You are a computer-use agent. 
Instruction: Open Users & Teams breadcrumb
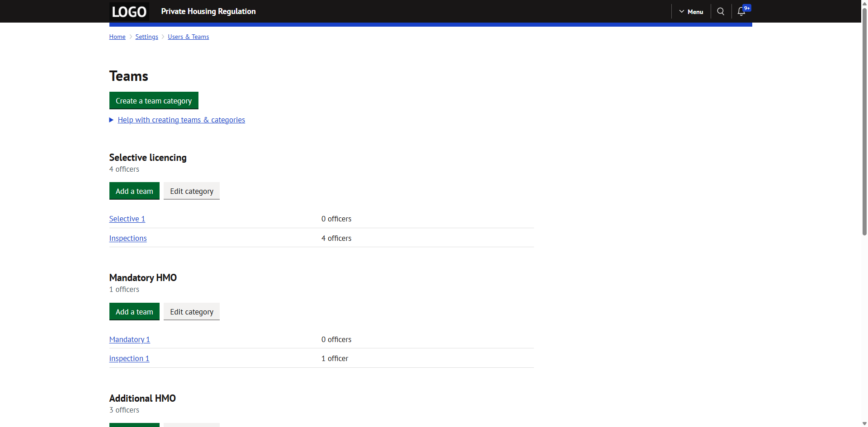188,37
